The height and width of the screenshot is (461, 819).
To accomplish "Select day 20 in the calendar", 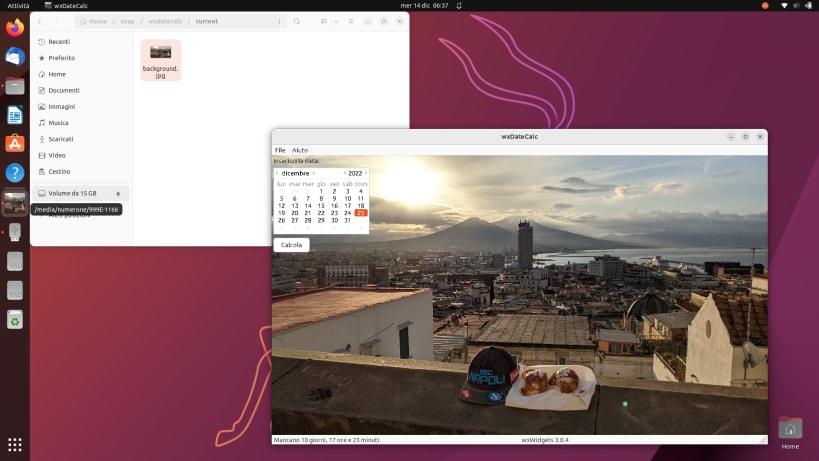I will pyautogui.click(x=295, y=213).
